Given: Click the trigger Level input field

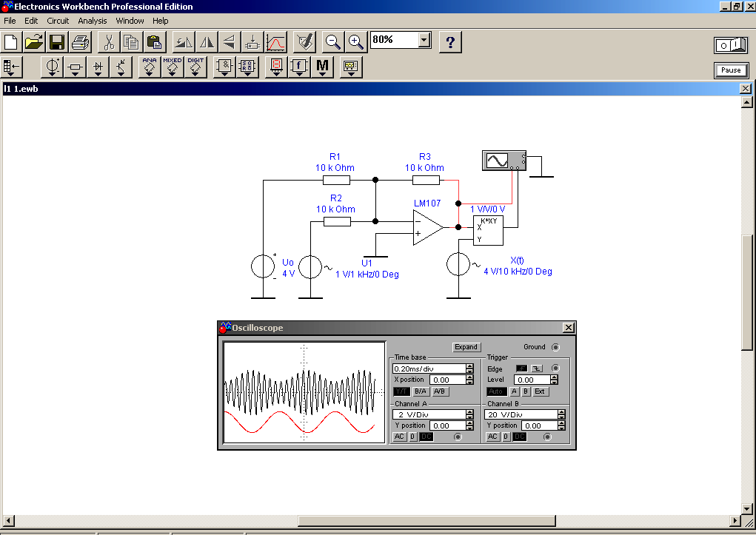Looking at the screenshot, I should [x=533, y=380].
